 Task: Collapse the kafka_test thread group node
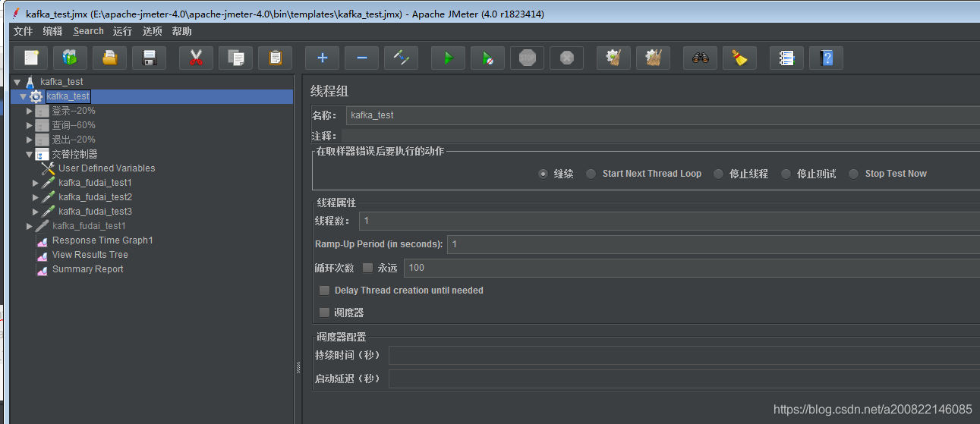(x=24, y=96)
